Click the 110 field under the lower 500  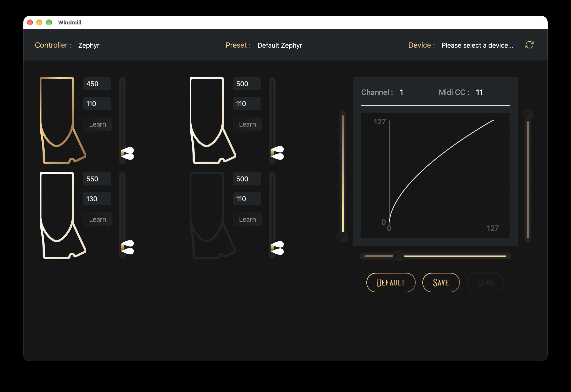(x=247, y=199)
